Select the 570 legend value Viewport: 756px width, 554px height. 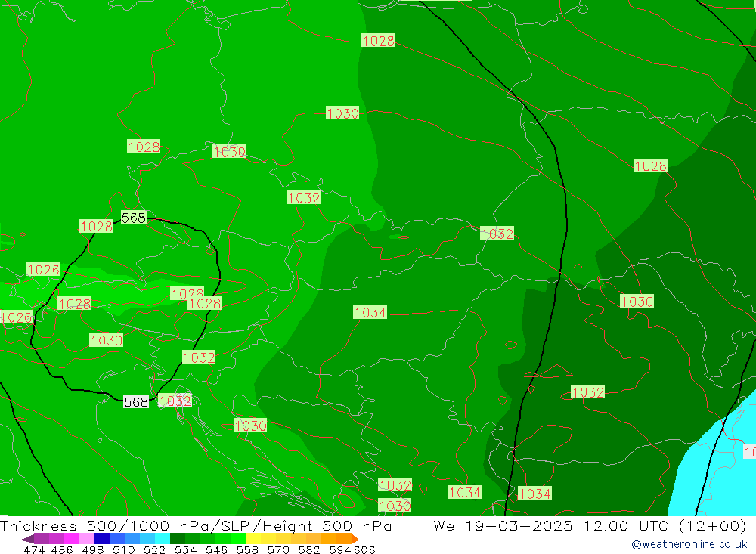(278, 550)
